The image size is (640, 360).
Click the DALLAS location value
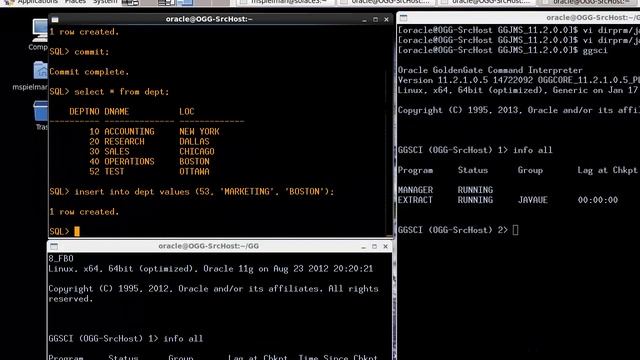[x=194, y=142]
